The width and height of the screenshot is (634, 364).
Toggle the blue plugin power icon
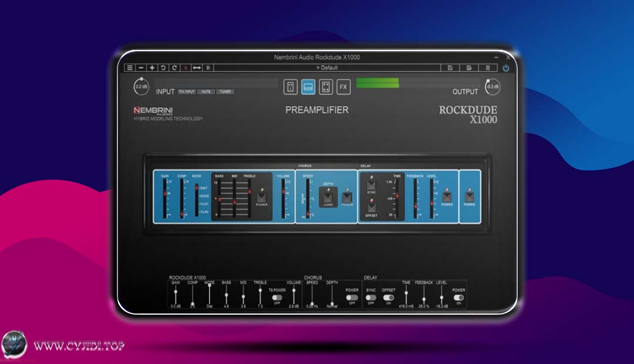pos(506,68)
